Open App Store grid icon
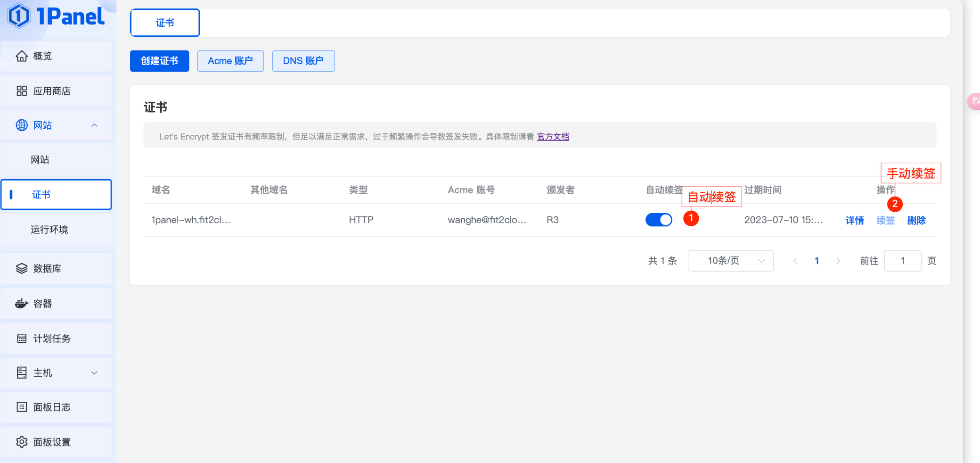Viewport: 980px width, 463px height. tap(22, 91)
